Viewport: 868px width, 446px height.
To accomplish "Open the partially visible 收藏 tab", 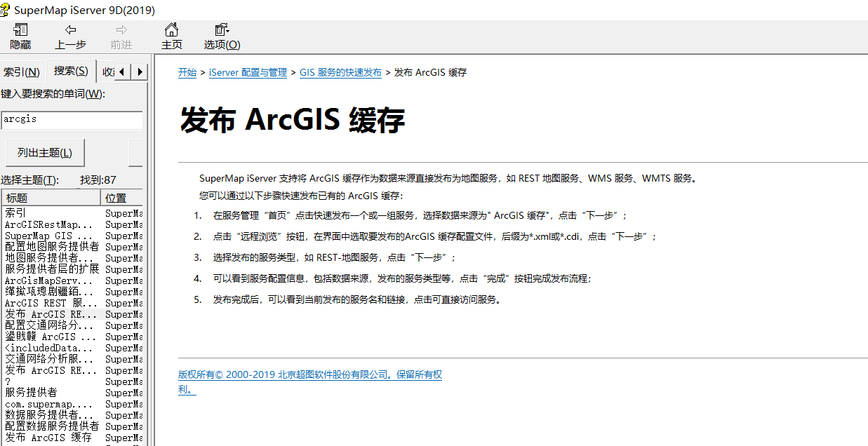I will point(107,72).
